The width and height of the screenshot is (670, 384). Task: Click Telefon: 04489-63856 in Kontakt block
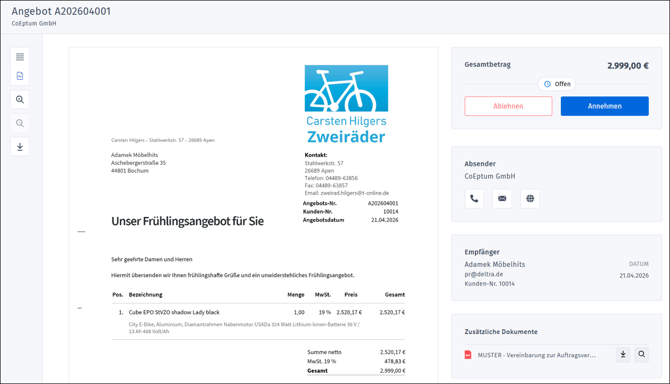(x=331, y=178)
